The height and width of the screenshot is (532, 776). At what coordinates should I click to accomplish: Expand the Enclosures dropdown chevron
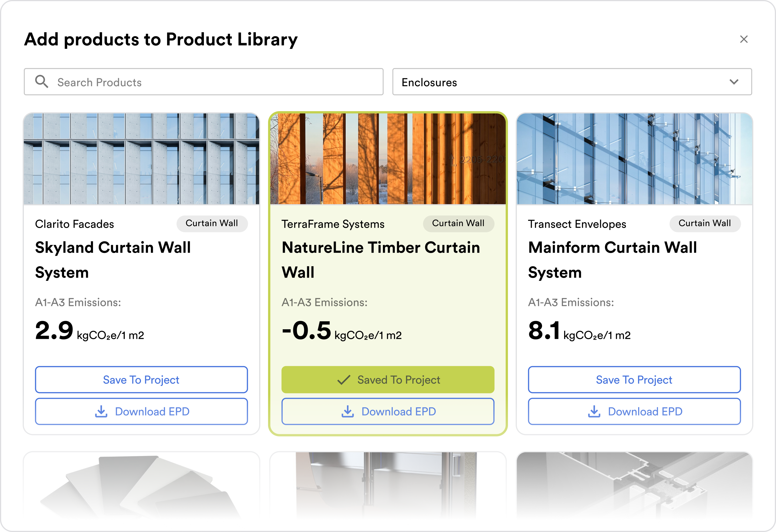[x=733, y=82]
